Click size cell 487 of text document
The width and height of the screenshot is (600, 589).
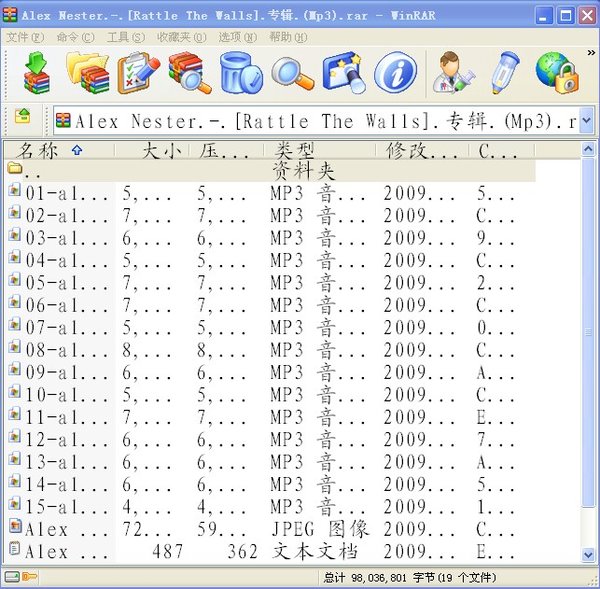pos(168,551)
